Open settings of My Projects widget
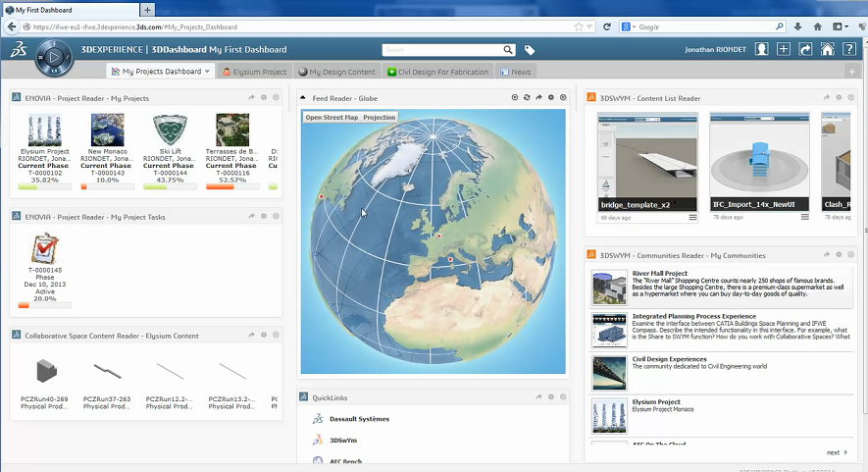 [264, 97]
